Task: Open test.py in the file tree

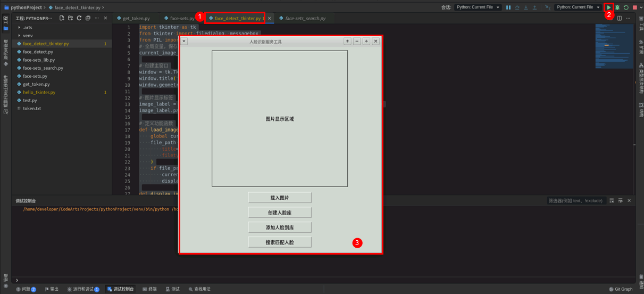Action: pos(62,100)
